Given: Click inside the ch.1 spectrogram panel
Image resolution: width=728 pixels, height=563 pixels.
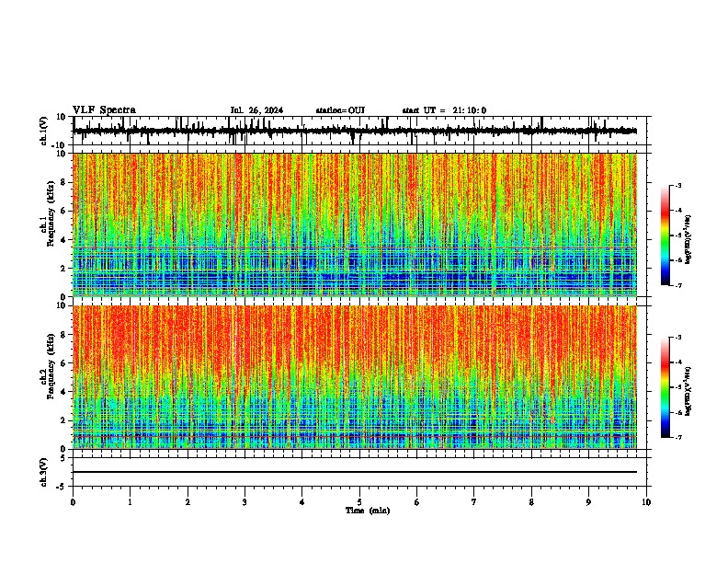Looking at the screenshot, I should (355, 224).
